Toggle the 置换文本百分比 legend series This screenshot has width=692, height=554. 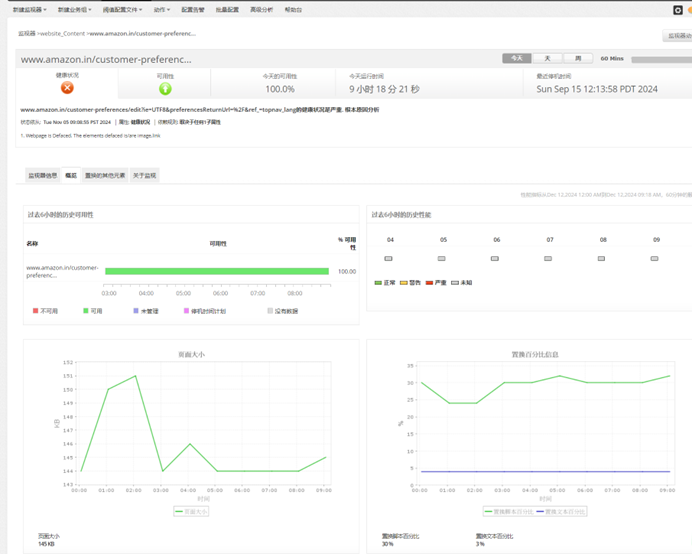pyautogui.click(x=561, y=512)
